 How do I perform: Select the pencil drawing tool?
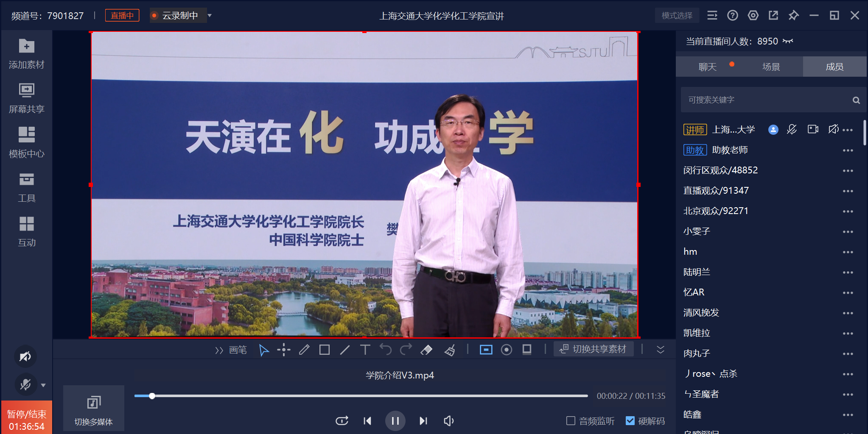pos(304,350)
